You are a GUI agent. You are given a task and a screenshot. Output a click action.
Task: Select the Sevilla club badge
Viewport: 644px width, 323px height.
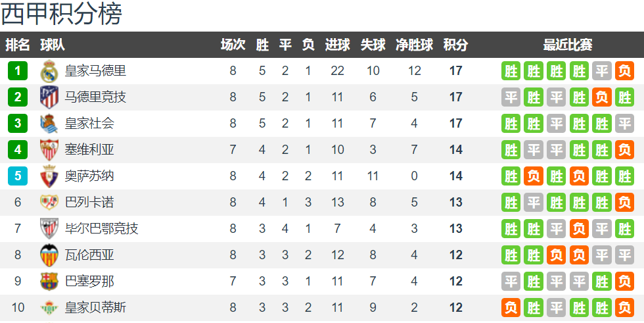(49, 150)
